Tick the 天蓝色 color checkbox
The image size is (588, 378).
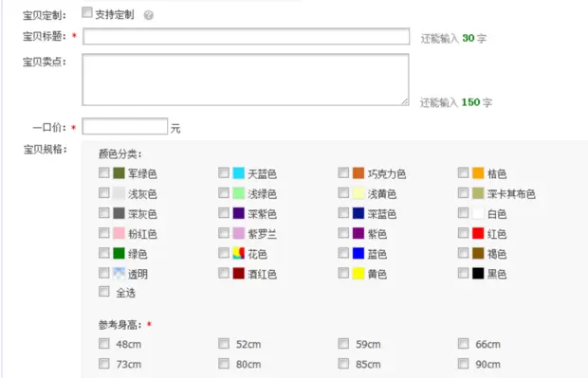pyautogui.click(x=224, y=172)
